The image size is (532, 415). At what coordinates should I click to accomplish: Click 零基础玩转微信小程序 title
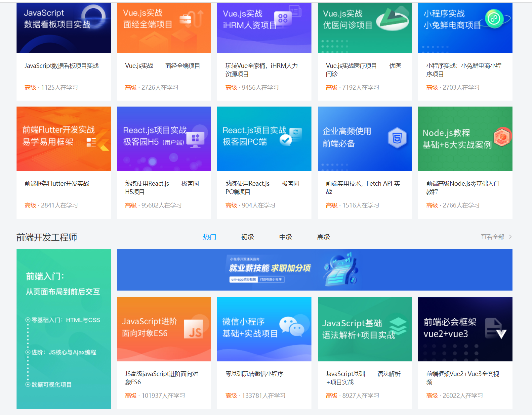point(255,374)
